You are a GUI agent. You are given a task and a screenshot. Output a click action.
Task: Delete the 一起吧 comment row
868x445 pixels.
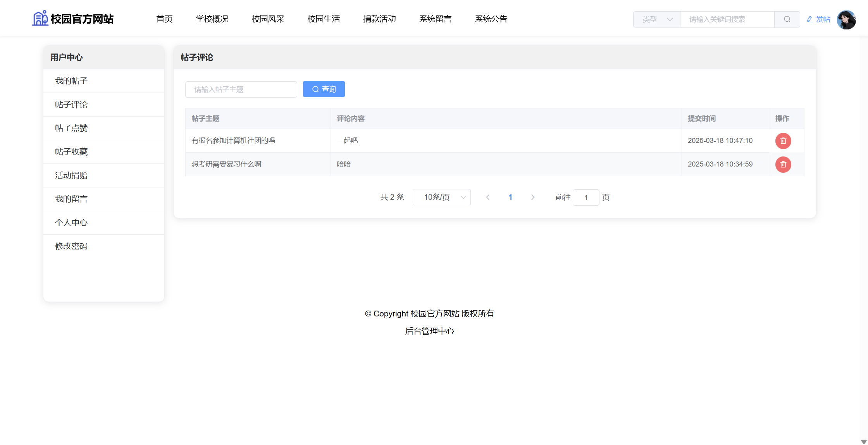pos(783,141)
